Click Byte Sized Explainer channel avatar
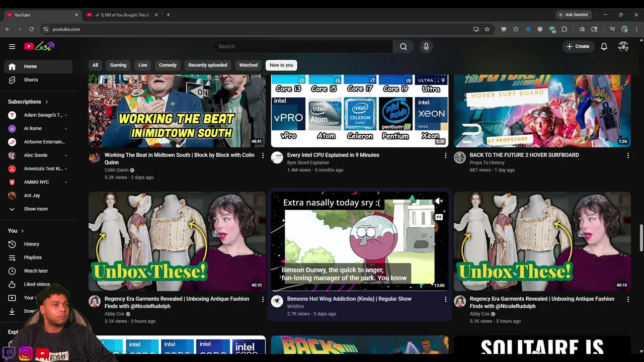Viewport: 644px width, 362px height. (x=277, y=158)
